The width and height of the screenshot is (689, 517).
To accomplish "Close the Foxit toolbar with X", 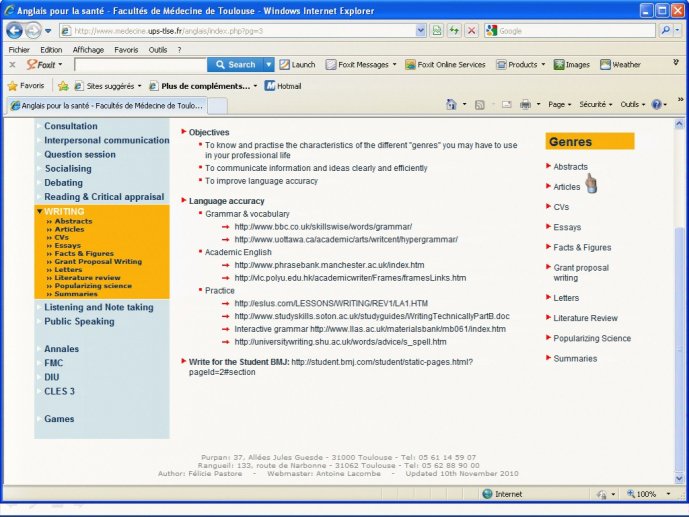I will point(12,65).
